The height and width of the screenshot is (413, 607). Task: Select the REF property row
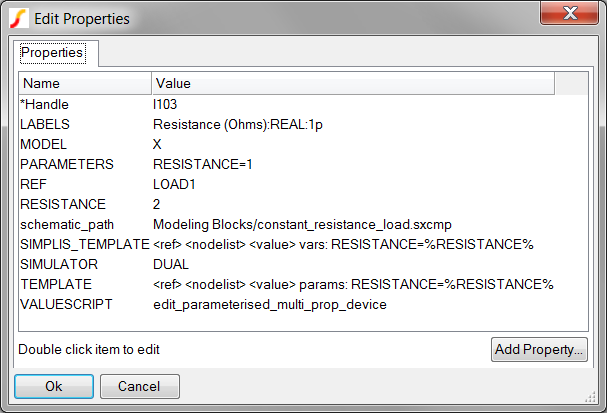coord(303,184)
